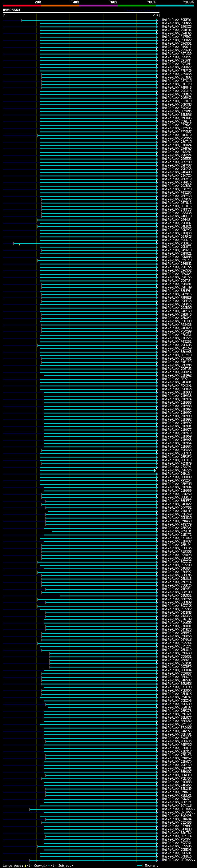This screenshot has height=868, width=197.
Task: Open hit UniRef100_P47916
Action: pyautogui.click(x=177, y=294)
